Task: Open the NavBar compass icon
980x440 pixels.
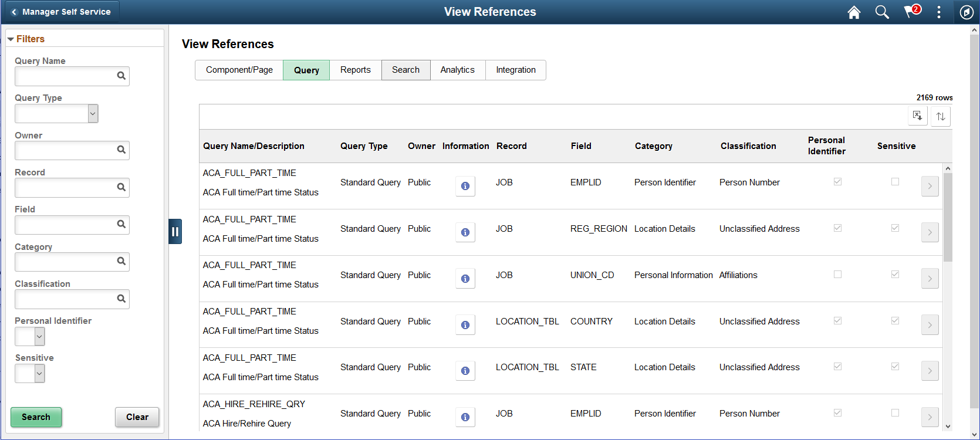Action: [967, 12]
